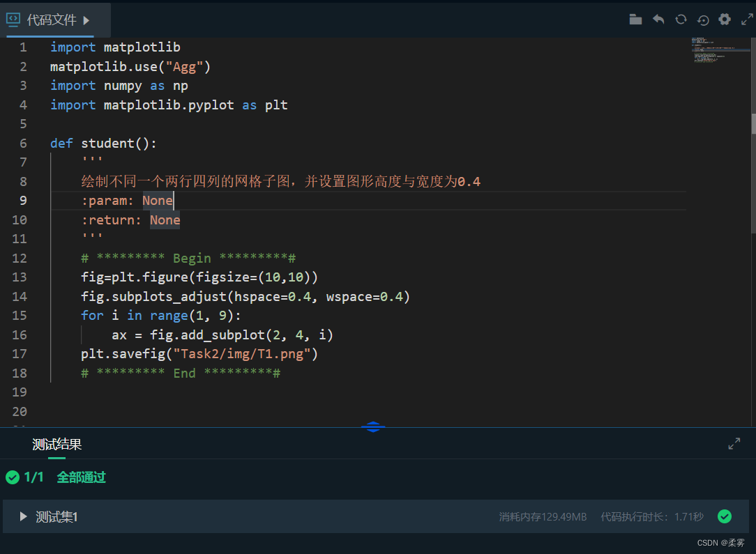The width and height of the screenshot is (756, 554).
Task: Click the 代码执行时长: 1.71秒 text
Action: (652, 517)
